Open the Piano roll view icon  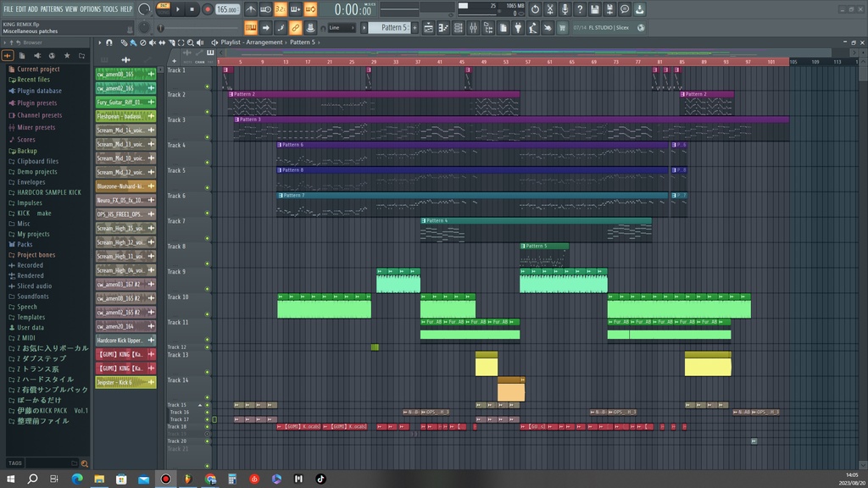443,28
